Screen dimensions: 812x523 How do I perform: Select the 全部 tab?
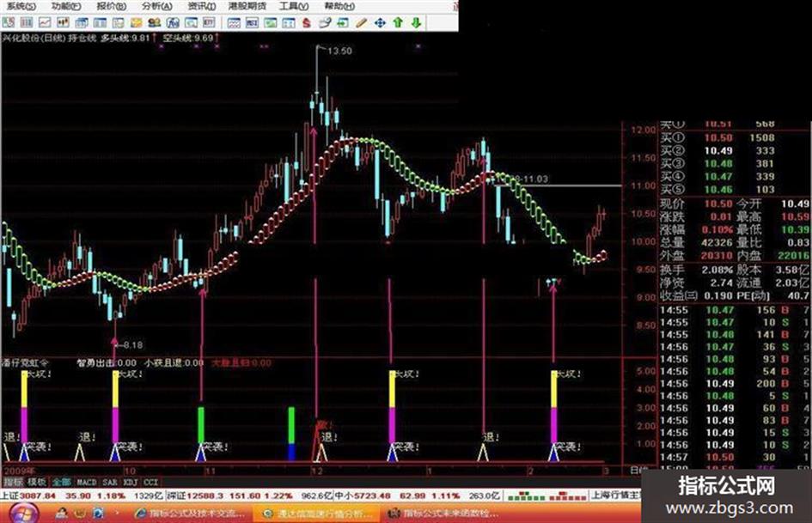click(x=61, y=482)
